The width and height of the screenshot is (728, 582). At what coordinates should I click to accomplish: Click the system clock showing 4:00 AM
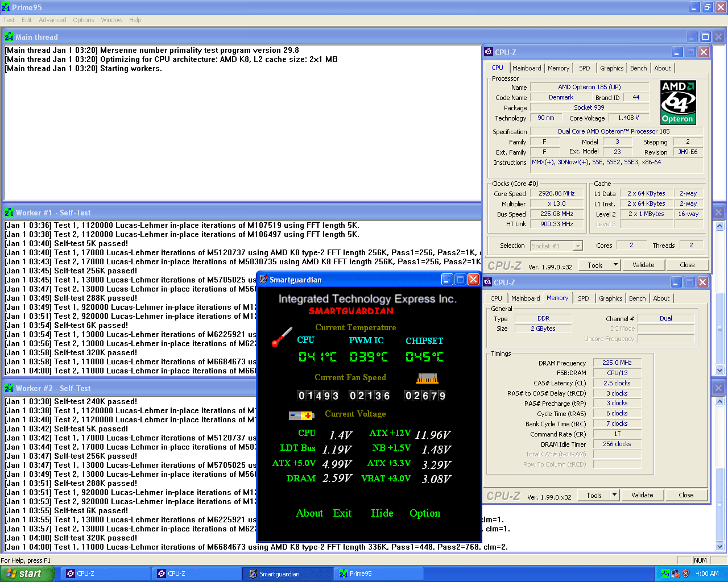click(707, 573)
